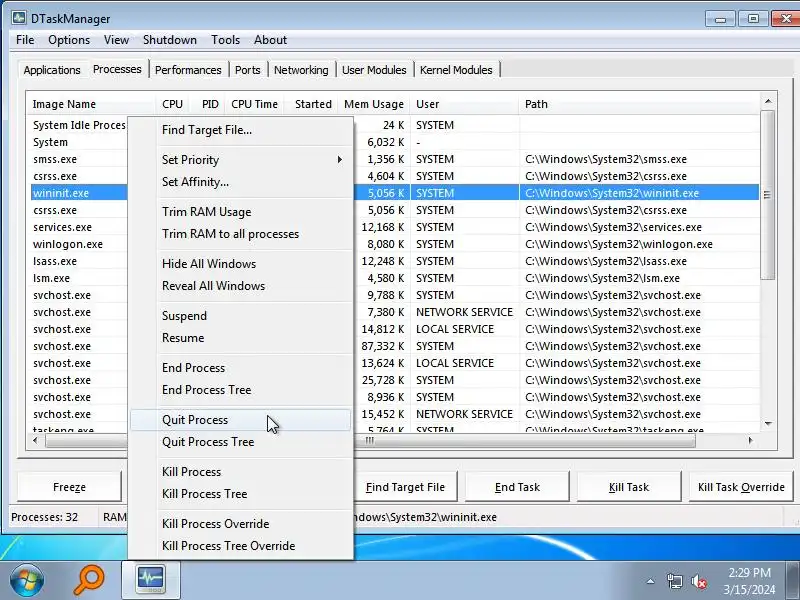Open the File menu

(25, 40)
